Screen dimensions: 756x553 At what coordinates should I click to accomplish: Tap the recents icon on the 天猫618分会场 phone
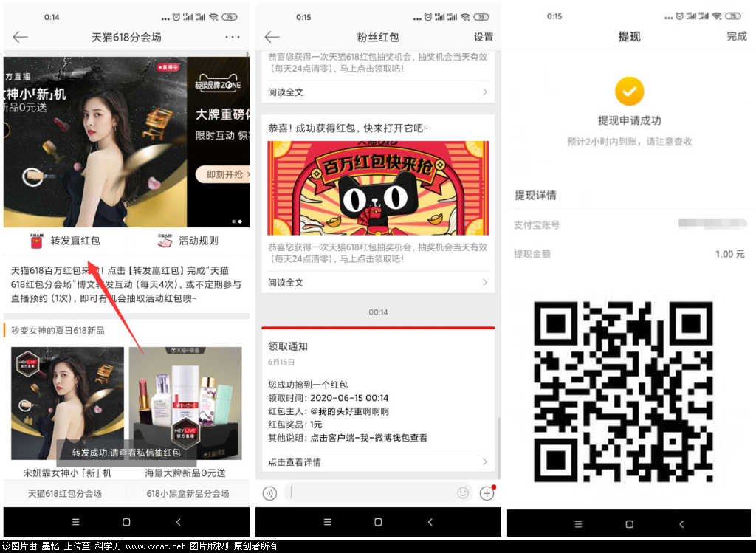(76, 522)
